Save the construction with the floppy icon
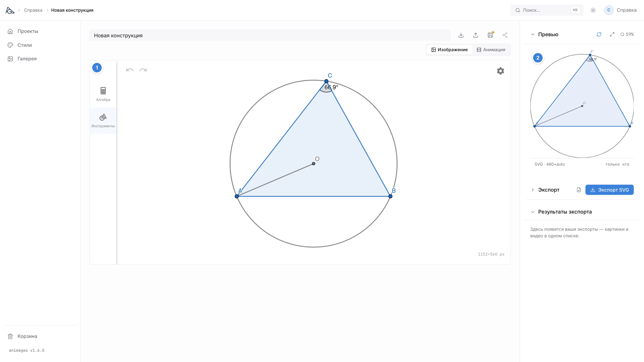The height and width of the screenshot is (362, 644). (x=490, y=35)
